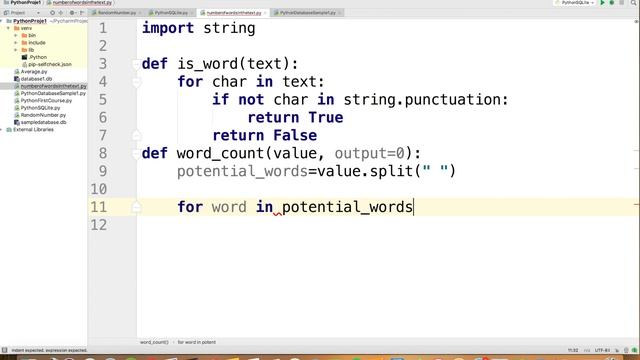Expand External Libraries node
The image size is (640, 360).
pyautogui.click(x=2, y=129)
